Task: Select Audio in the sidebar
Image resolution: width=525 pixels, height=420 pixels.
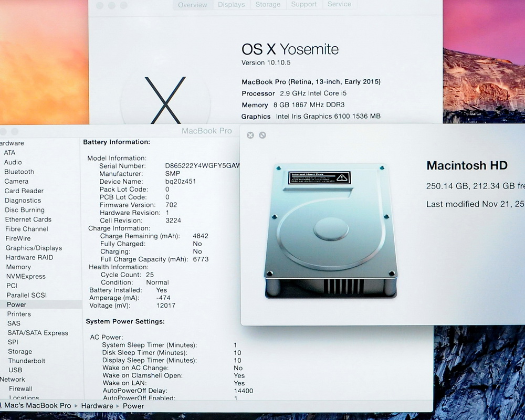Action: pyautogui.click(x=13, y=162)
